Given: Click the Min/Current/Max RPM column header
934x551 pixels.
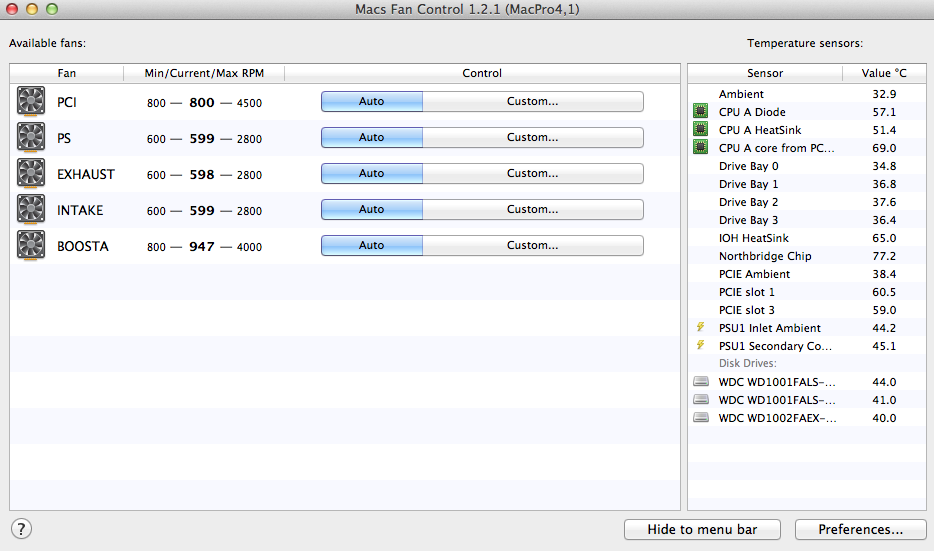Looking at the screenshot, I should [204, 73].
